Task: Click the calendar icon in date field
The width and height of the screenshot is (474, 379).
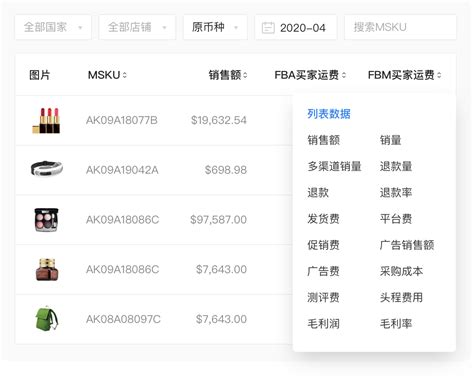Action: (268, 28)
